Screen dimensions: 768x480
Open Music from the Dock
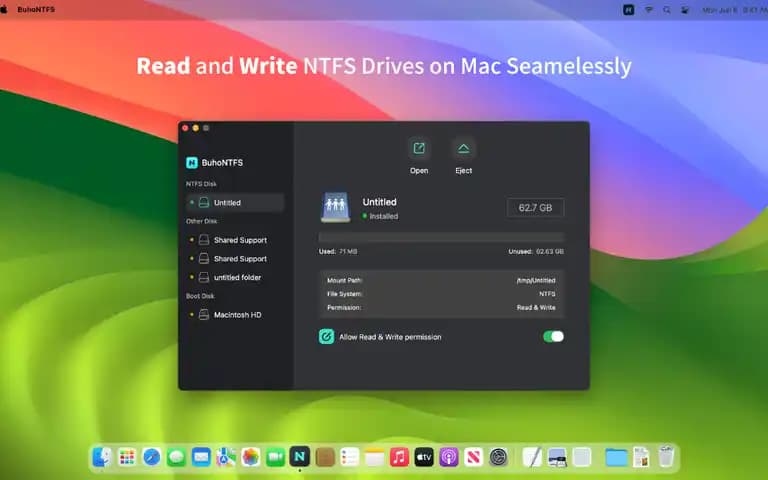point(399,457)
